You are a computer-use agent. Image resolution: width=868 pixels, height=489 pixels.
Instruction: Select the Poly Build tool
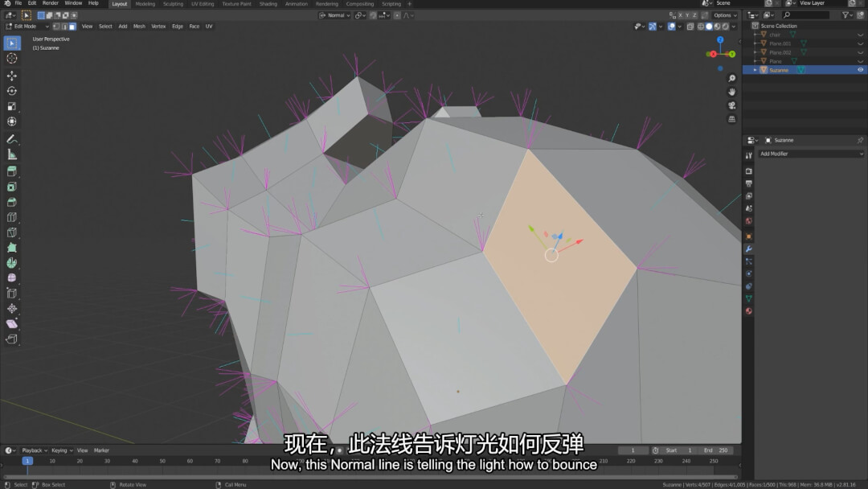[x=11, y=248]
